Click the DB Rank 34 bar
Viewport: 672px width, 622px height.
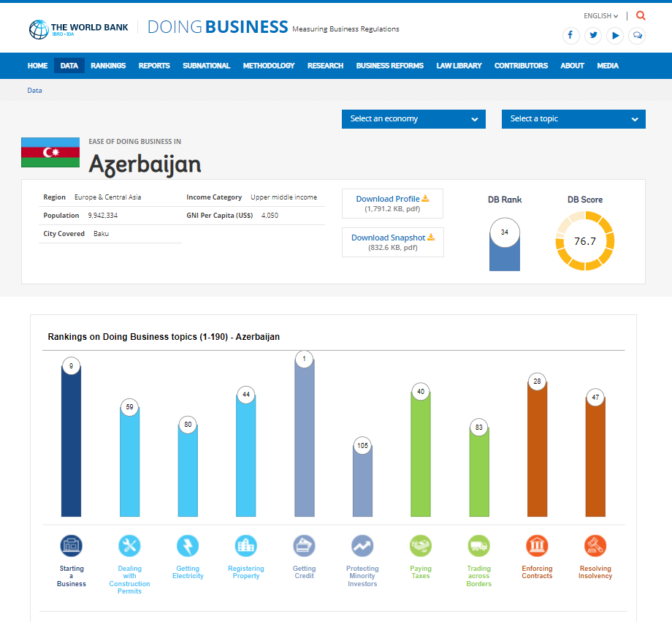click(x=505, y=245)
